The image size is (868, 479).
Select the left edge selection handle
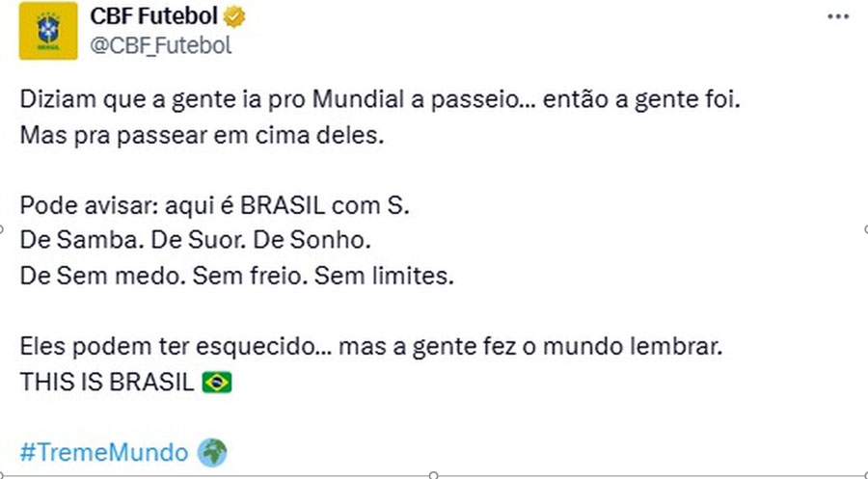pyautogui.click(x=1, y=229)
